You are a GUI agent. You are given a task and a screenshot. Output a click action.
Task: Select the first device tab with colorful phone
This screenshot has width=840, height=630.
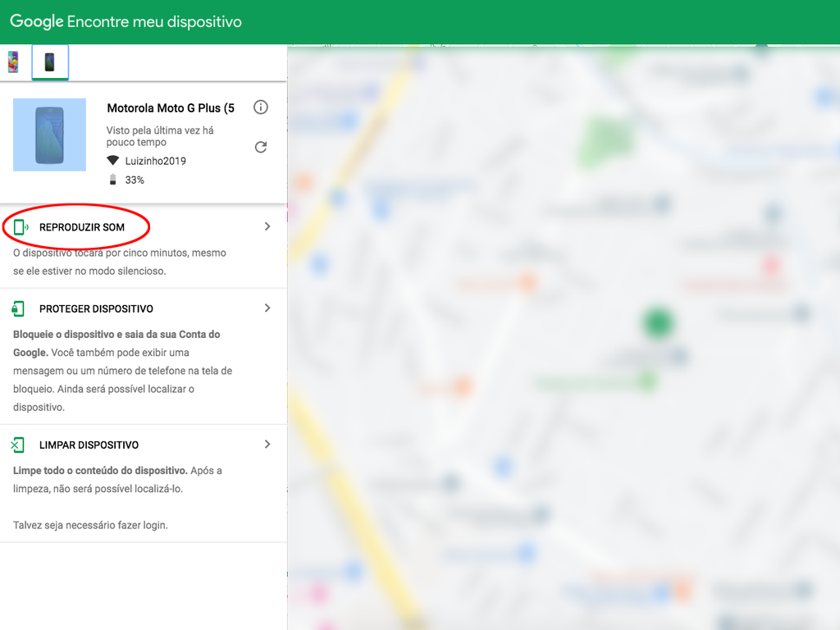coord(13,62)
